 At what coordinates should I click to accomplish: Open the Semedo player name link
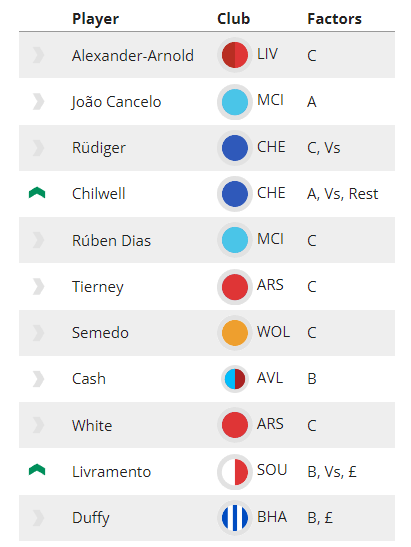(100, 332)
